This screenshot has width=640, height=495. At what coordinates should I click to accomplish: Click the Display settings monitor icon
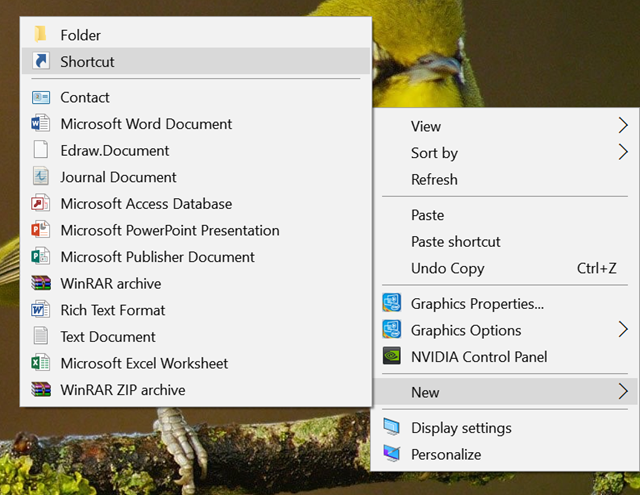[392, 427]
